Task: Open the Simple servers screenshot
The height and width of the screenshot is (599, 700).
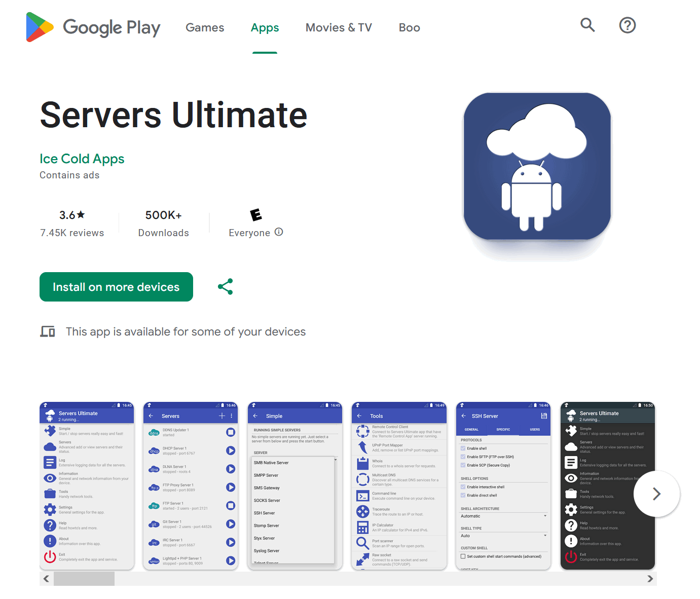Action: tap(295, 486)
